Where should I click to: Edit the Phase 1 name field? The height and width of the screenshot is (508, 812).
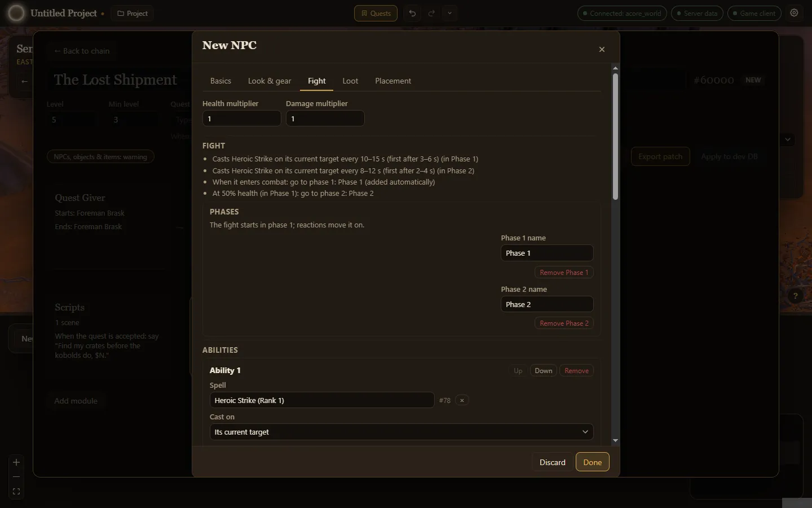pos(547,253)
